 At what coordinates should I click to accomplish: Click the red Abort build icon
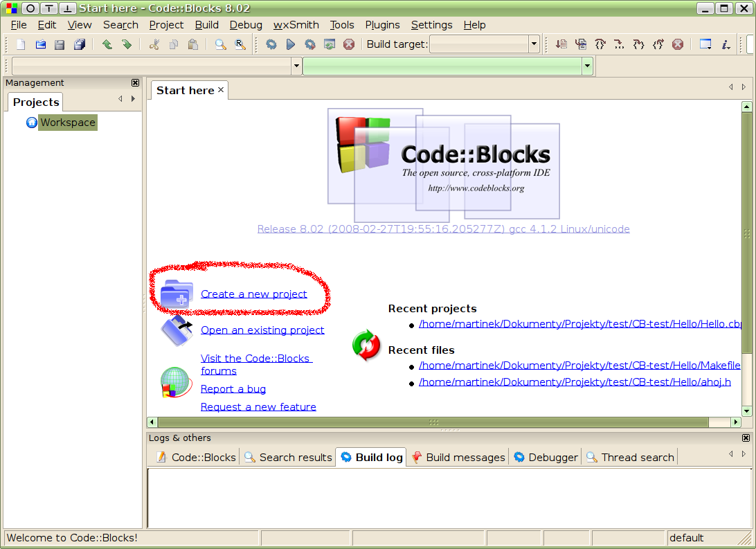349,44
